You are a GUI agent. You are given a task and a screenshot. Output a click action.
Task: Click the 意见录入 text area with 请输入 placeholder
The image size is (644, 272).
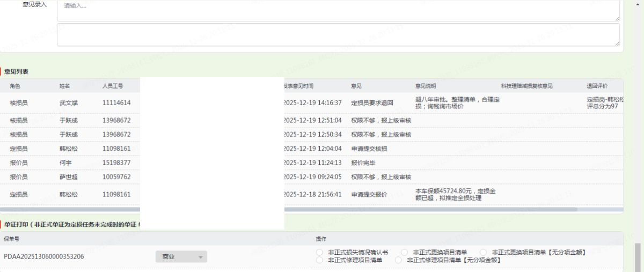(x=338, y=10)
